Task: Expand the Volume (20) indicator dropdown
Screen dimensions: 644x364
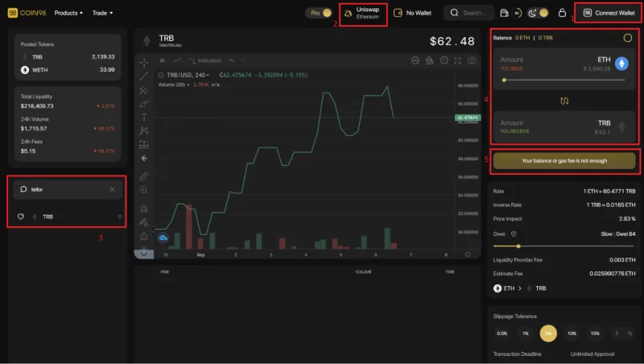Action: 188,85
